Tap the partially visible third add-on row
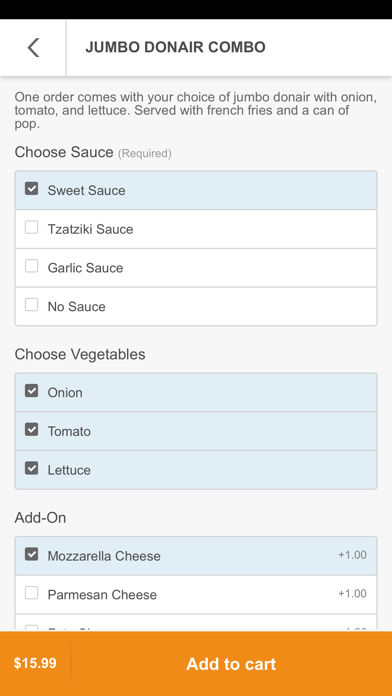 click(x=196, y=623)
